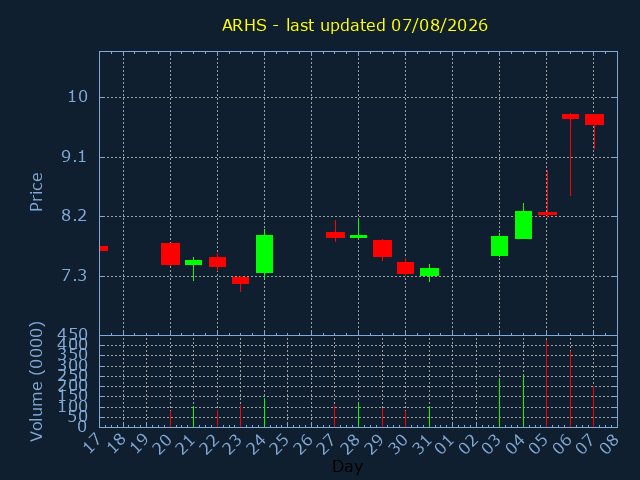Click the tallest red volume bar on day 05
This screenshot has width=640, height=480.
pos(547,383)
